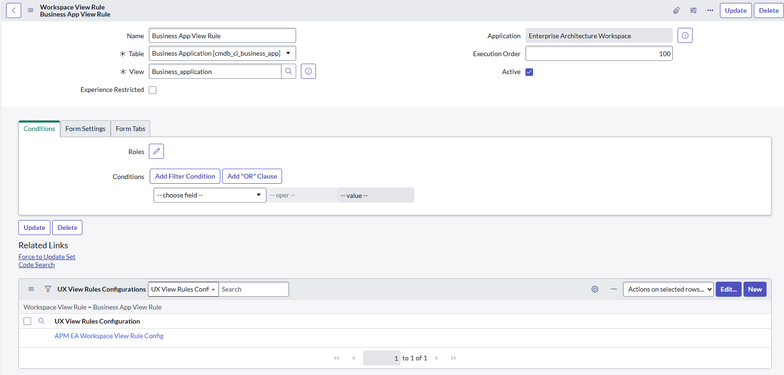Go back using the header back arrow
This screenshot has width=784, height=375.
pos(14,10)
